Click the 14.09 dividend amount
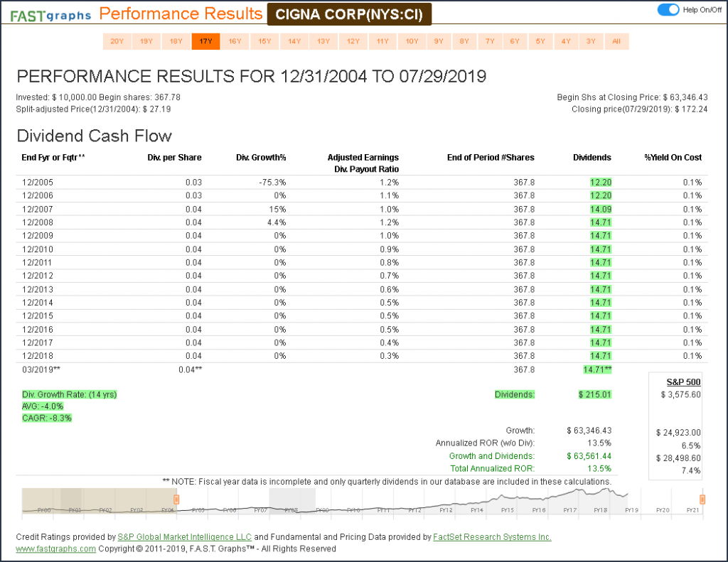This screenshot has height=562, width=728. [601, 210]
